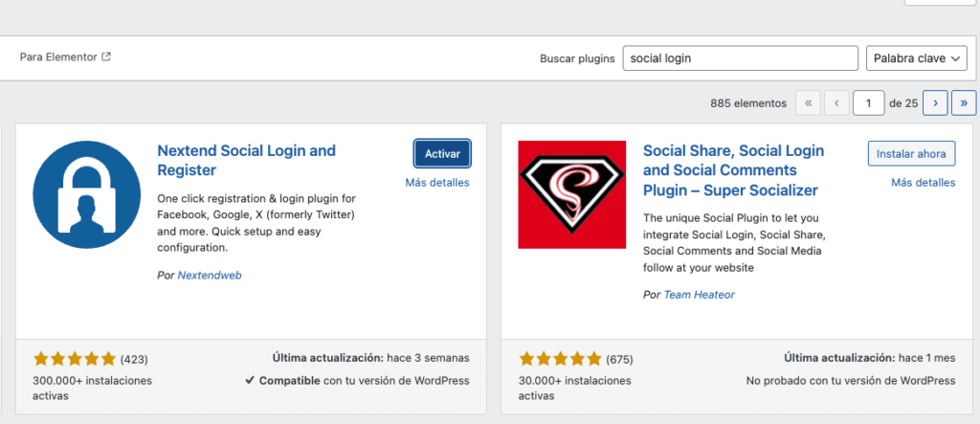980x424 pixels.
Task: Click "hace 1 mes" update text
Action: click(x=926, y=358)
